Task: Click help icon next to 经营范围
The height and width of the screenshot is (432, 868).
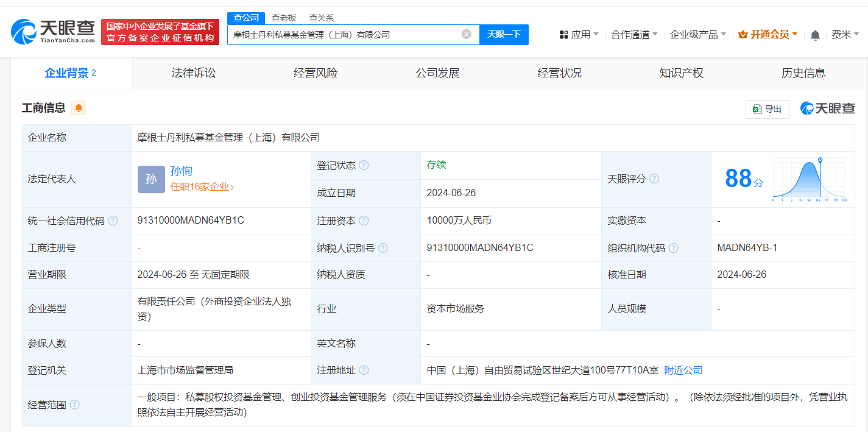Action: (74, 405)
